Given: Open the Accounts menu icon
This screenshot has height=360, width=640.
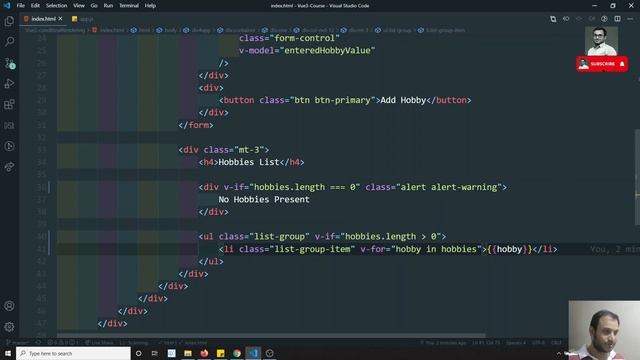Looking at the screenshot, I should 9,306.
